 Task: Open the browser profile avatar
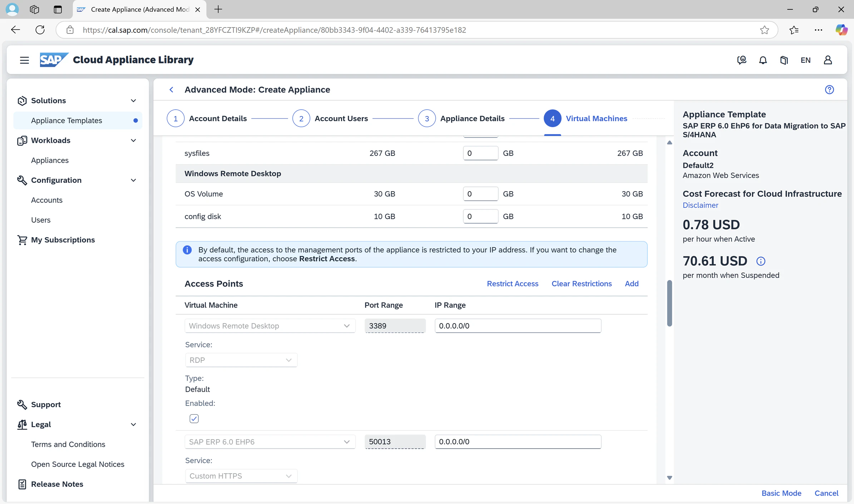[x=12, y=9]
